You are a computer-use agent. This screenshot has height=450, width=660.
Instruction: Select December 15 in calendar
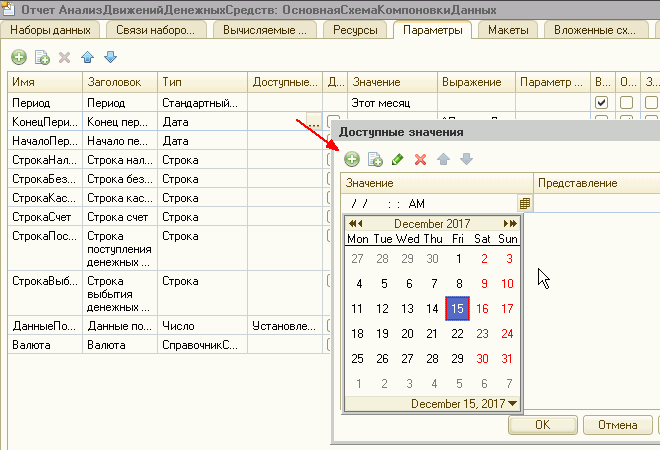(457, 309)
